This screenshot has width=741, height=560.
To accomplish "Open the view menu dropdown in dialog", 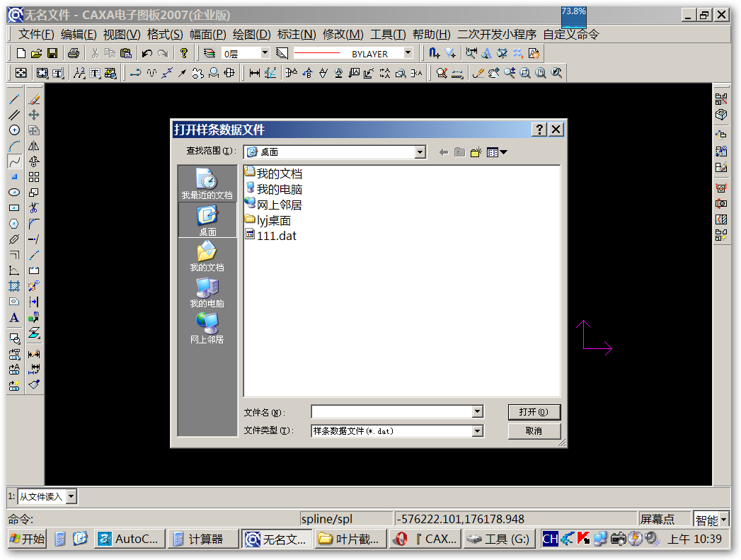I will (x=497, y=152).
